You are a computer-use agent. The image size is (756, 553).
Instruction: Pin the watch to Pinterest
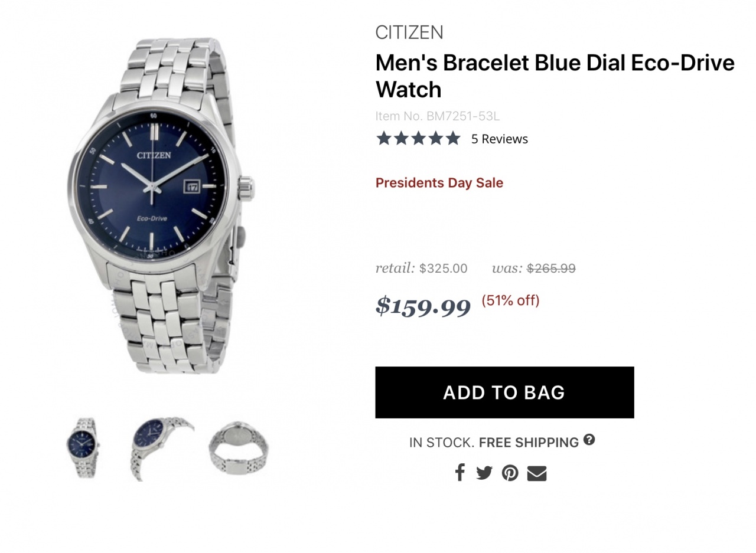(x=510, y=473)
